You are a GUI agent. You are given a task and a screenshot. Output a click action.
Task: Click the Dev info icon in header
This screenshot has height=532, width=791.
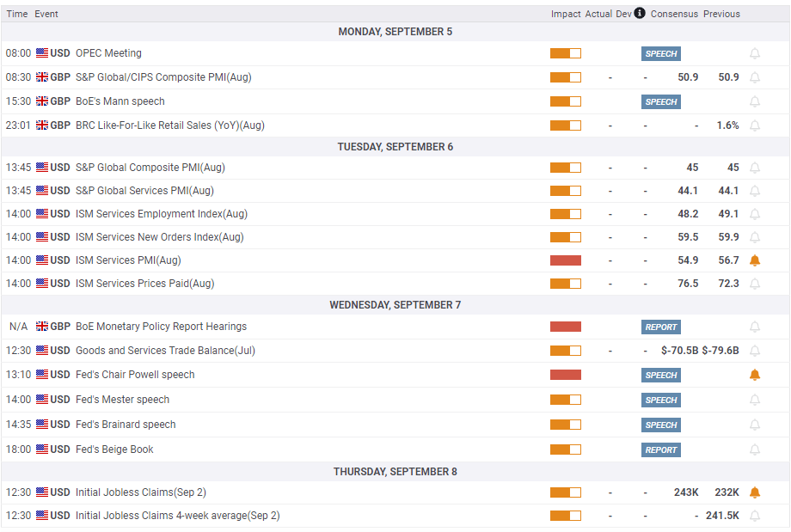[640, 14]
